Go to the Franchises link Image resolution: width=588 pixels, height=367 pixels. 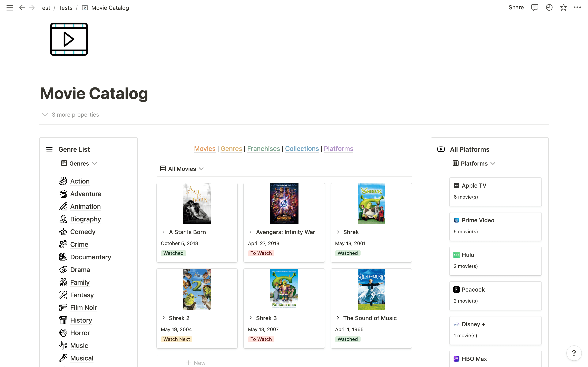click(263, 149)
